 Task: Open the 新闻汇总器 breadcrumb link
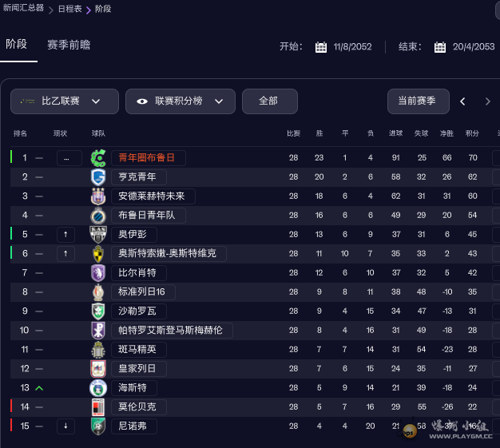coord(24,9)
